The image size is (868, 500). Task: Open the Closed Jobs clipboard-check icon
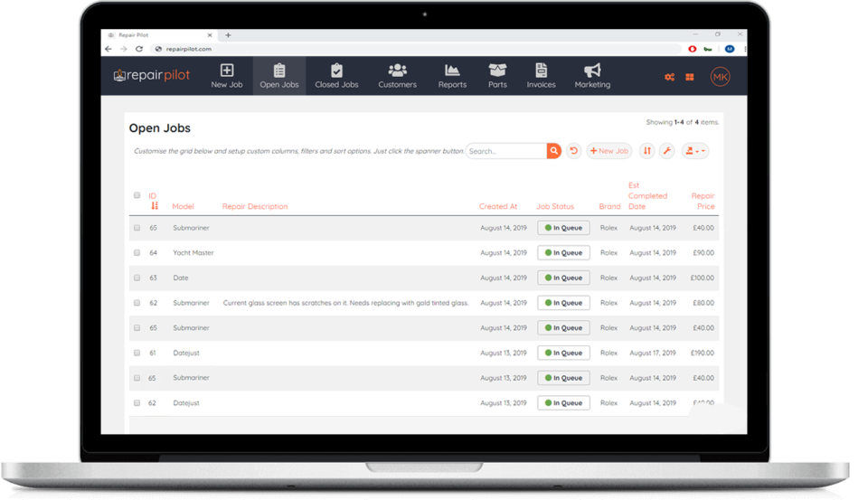click(336, 71)
